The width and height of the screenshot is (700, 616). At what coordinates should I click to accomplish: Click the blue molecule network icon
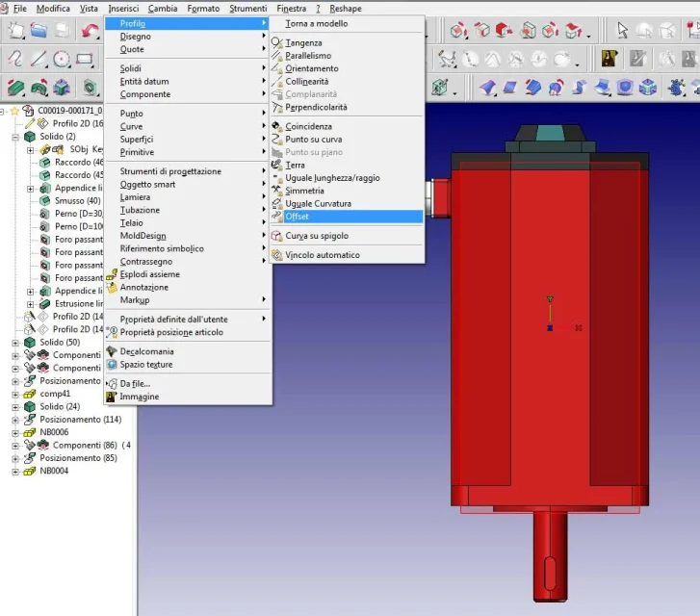coord(676,87)
